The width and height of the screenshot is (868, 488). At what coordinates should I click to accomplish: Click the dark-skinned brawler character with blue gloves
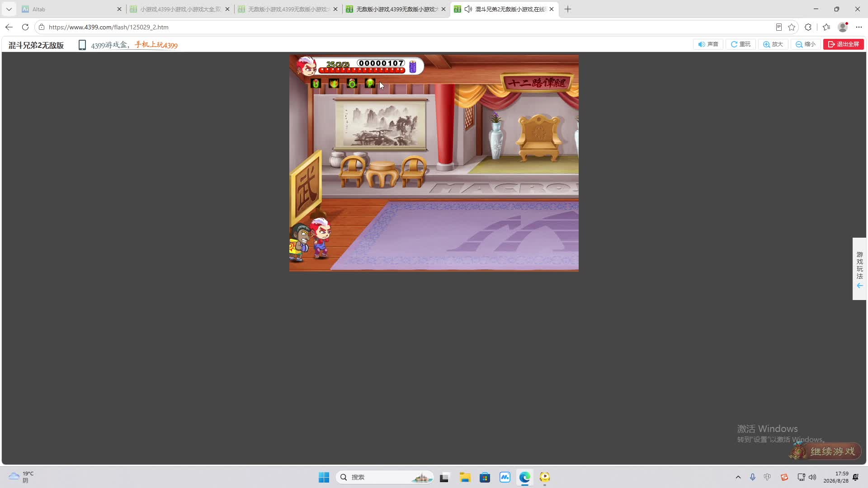point(299,243)
